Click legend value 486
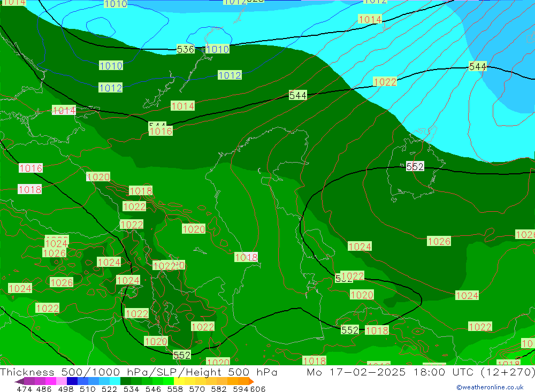The image size is (535, 392). click(43, 389)
